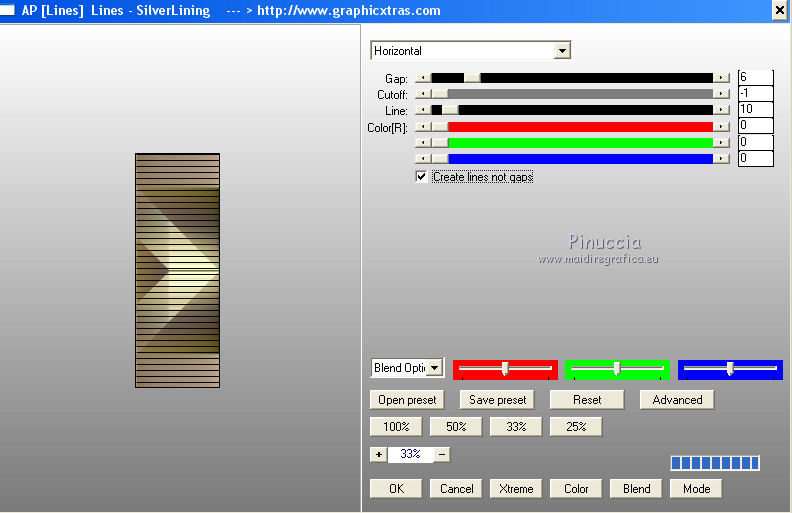Screen dimensions: 792x513
Task: Close the AP Lines dialog window
Action: click(779, 11)
